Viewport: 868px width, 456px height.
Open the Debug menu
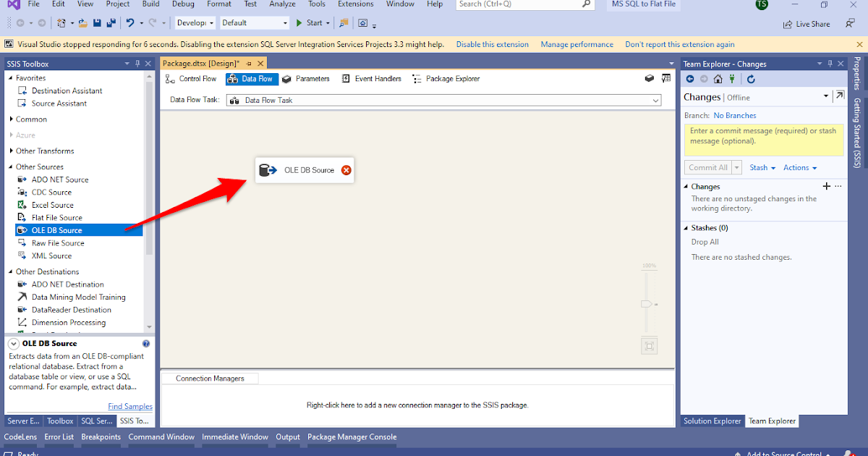pyautogui.click(x=183, y=4)
